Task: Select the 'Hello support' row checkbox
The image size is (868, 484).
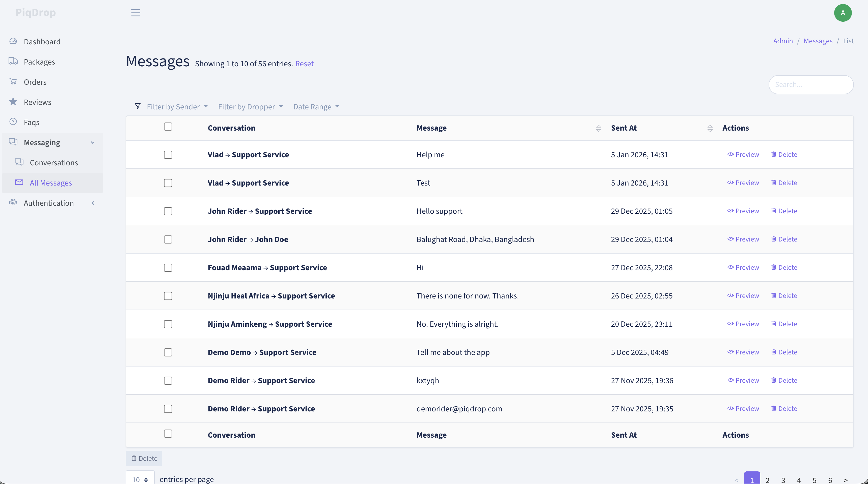Action: coord(168,211)
